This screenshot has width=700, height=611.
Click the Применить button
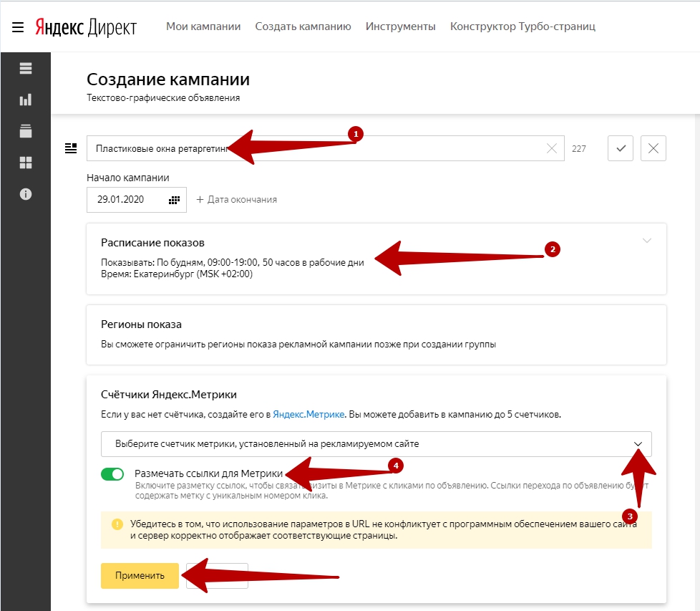(x=140, y=576)
